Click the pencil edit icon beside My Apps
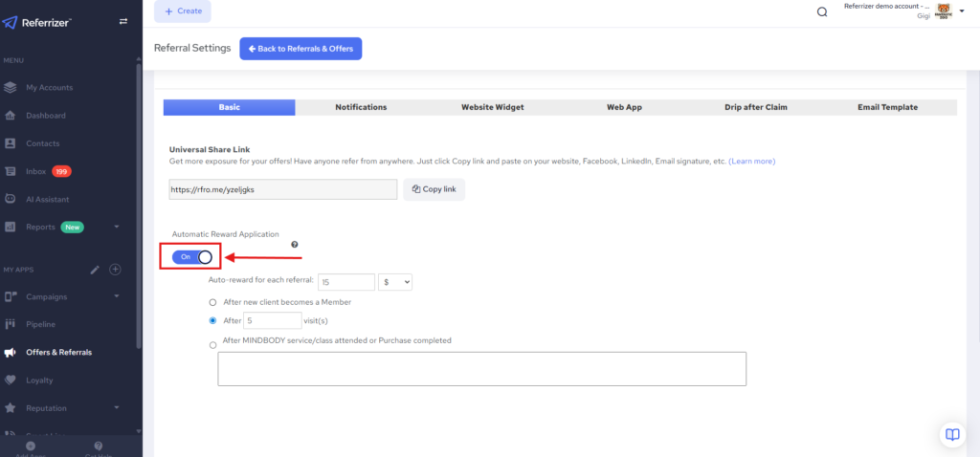The height and width of the screenshot is (457, 980). coord(95,270)
